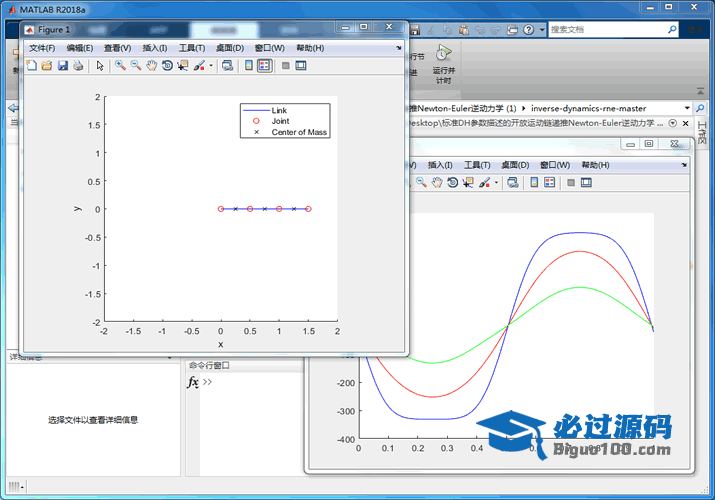Click New Figure icon in Figure 1 toolbar
Screen dimensions: 715x500
tap(31, 66)
